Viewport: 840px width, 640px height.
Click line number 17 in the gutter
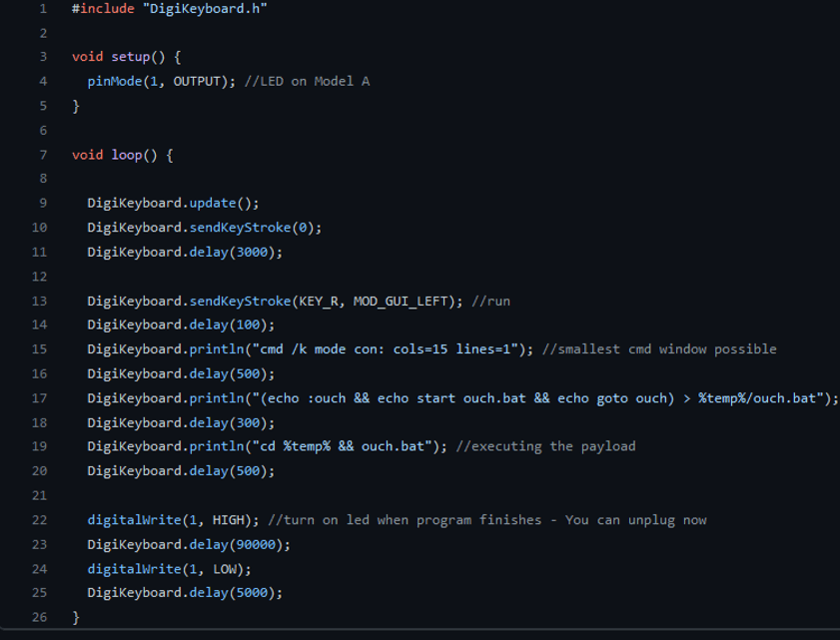pos(39,398)
